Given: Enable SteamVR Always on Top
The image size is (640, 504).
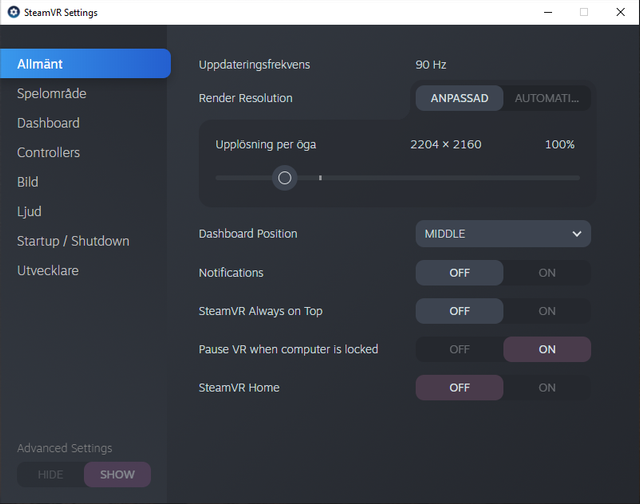Looking at the screenshot, I should [x=547, y=311].
